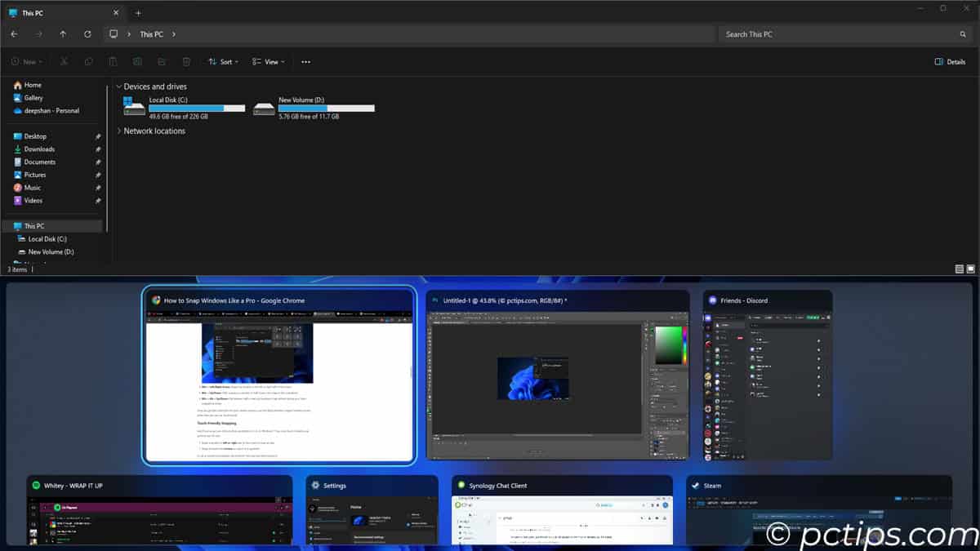
Task: Switch to details view using the status bar toggle
Action: (960, 269)
